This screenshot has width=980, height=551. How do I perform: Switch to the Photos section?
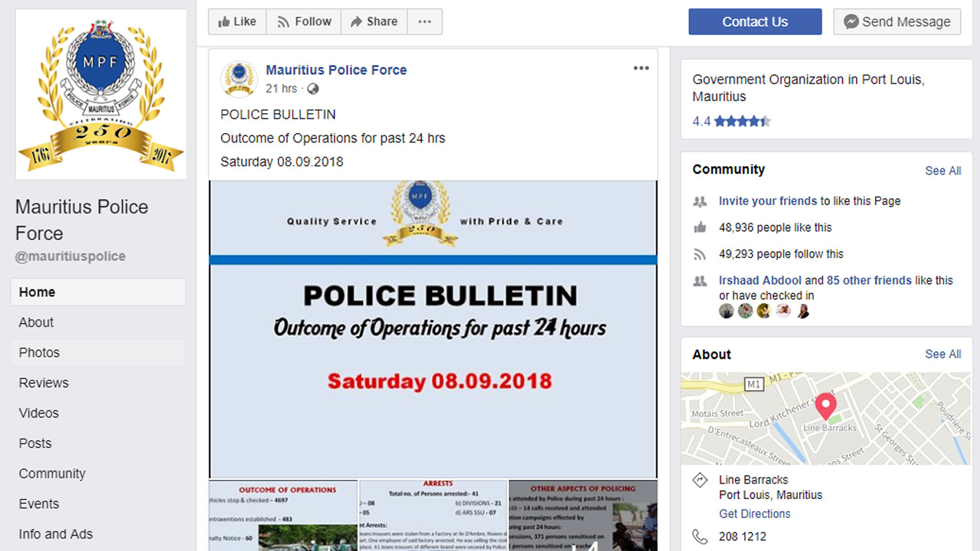pyautogui.click(x=39, y=352)
